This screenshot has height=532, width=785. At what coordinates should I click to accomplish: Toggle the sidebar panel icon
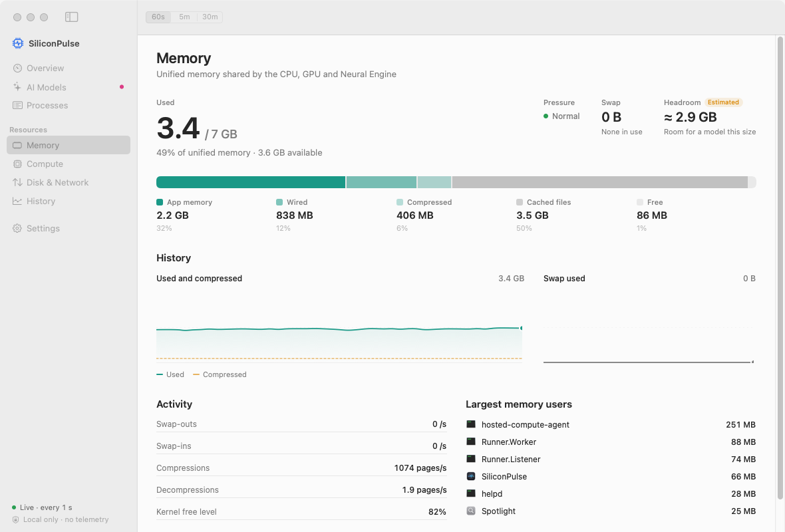(72, 17)
